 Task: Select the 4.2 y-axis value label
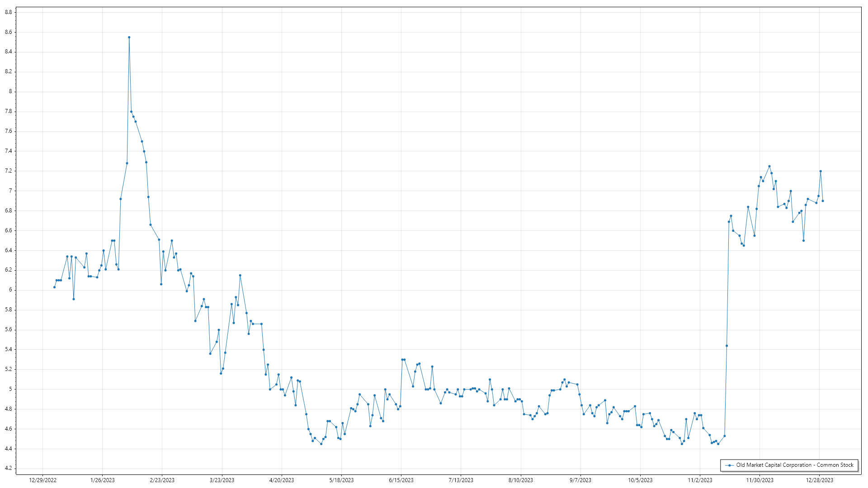click(x=9, y=468)
